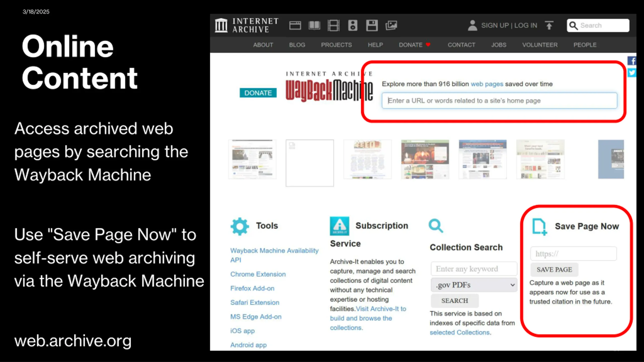Expand the .gov PDFs dropdown
The image size is (644, 362).
click(474, 285)
